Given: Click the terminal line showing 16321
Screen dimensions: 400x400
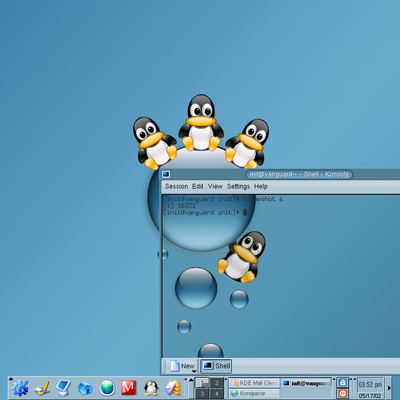Looking at the screenshot, I should (180, 206).
